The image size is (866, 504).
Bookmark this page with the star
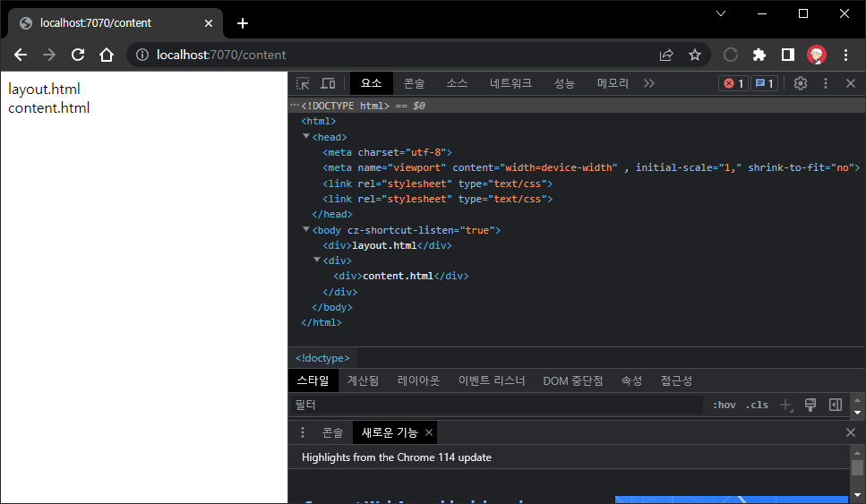pos(695,55)
